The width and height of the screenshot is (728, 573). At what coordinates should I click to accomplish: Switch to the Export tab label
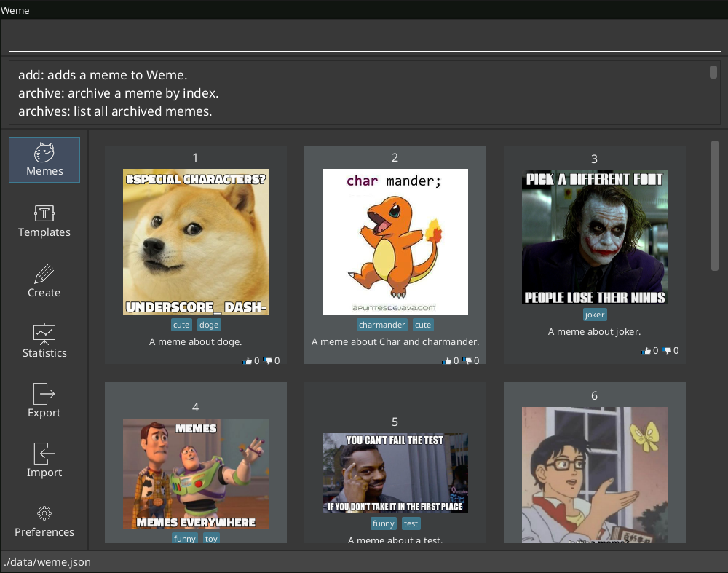click(44, 412)
